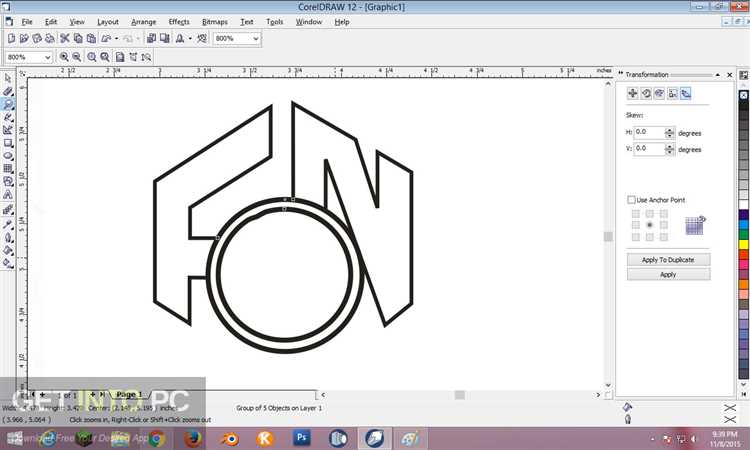Enable the Use Anchor Point checkbox
750x450 pixels.
[x=631, y=199]
